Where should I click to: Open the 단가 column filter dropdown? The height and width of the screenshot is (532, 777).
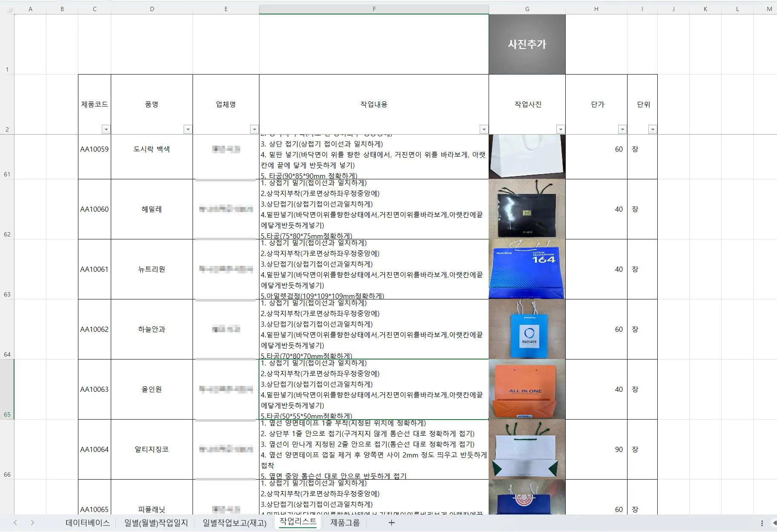(622, 129)
